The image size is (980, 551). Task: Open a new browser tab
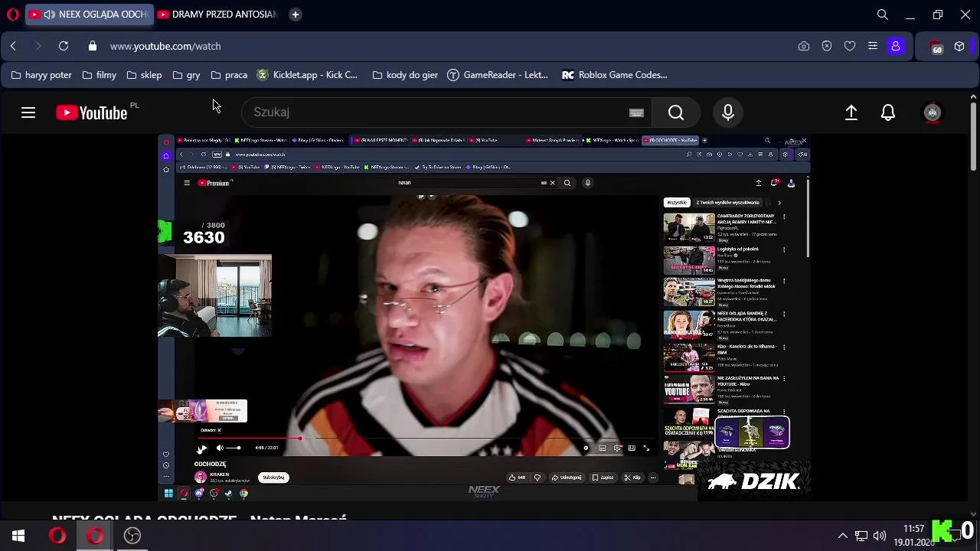coord(296,15)
